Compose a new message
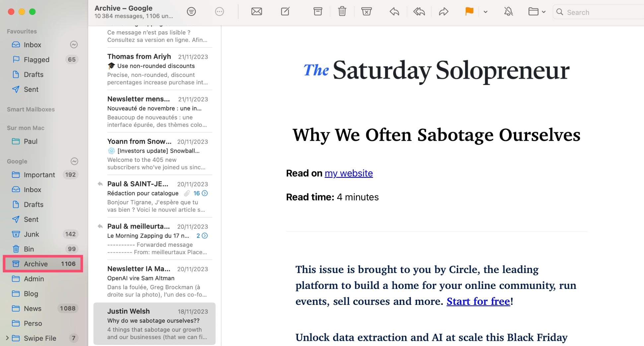Image resolution: width=644 pixels, height=346 pixels. pos(285,12)
